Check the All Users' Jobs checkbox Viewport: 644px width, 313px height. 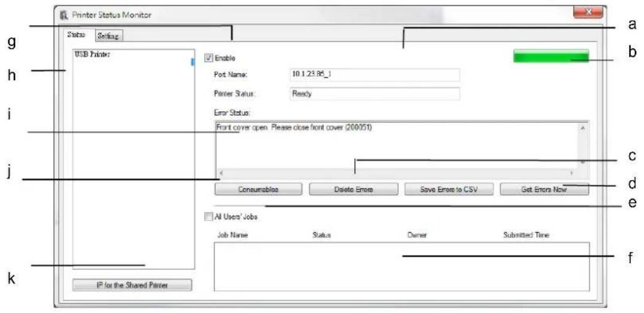208,217
